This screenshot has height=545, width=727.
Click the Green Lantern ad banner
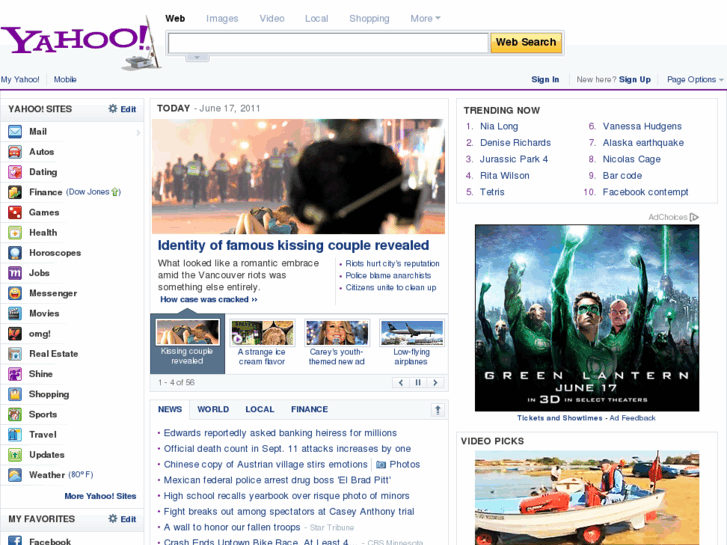587,318
